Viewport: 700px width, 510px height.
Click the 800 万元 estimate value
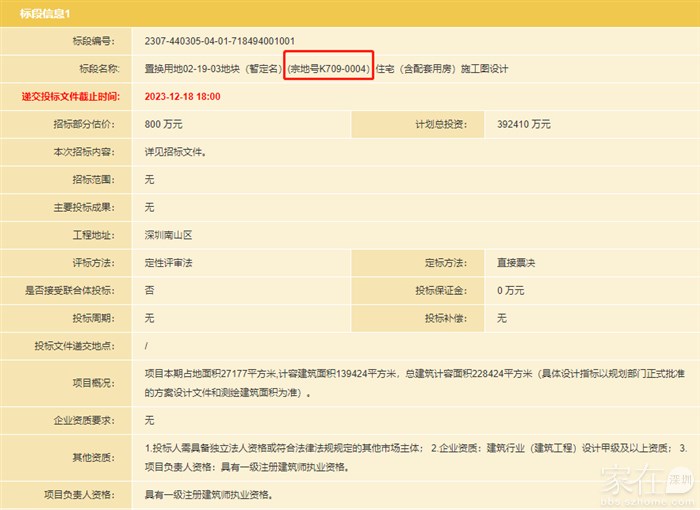point(164,125)
